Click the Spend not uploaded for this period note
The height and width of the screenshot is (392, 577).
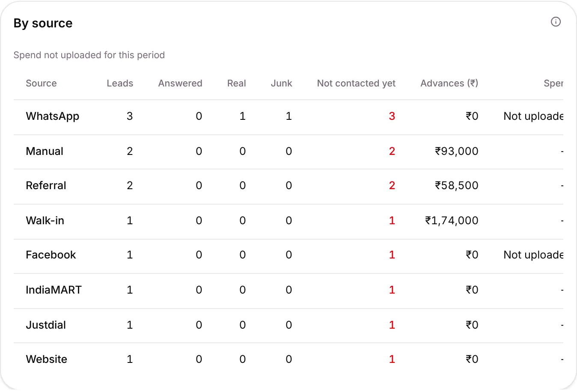pos(89,55)
